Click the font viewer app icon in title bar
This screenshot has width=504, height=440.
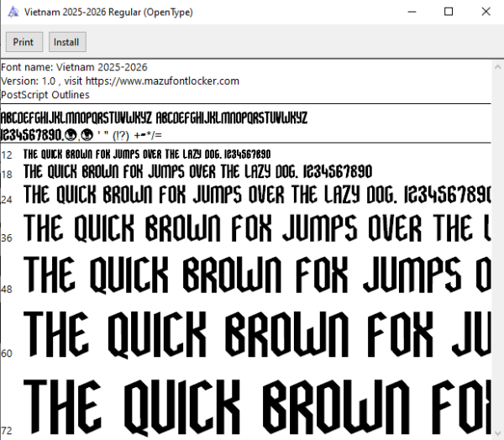(x=13, y=12)
